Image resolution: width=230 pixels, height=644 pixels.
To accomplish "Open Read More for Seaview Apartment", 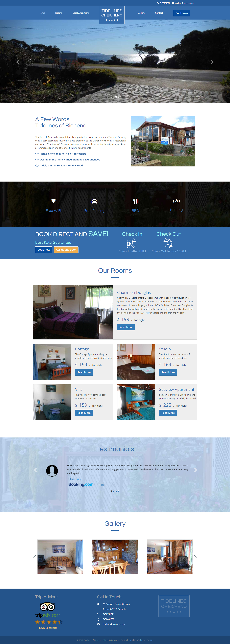I will [168, 413].
